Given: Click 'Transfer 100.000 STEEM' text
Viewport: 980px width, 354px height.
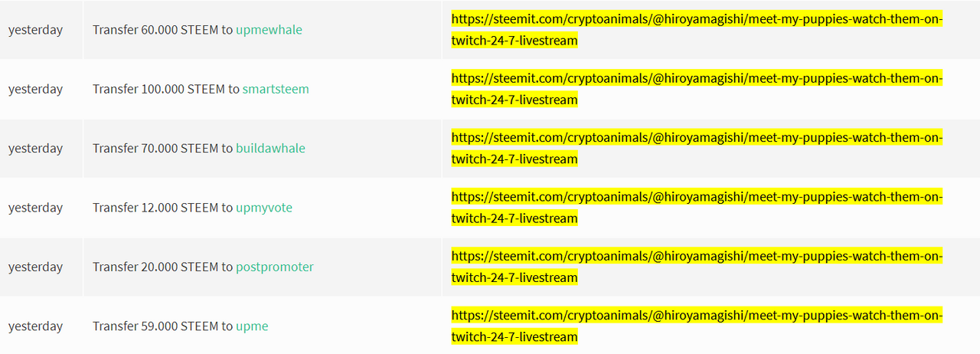Looking at the screenshot, I should pos(159,89).
